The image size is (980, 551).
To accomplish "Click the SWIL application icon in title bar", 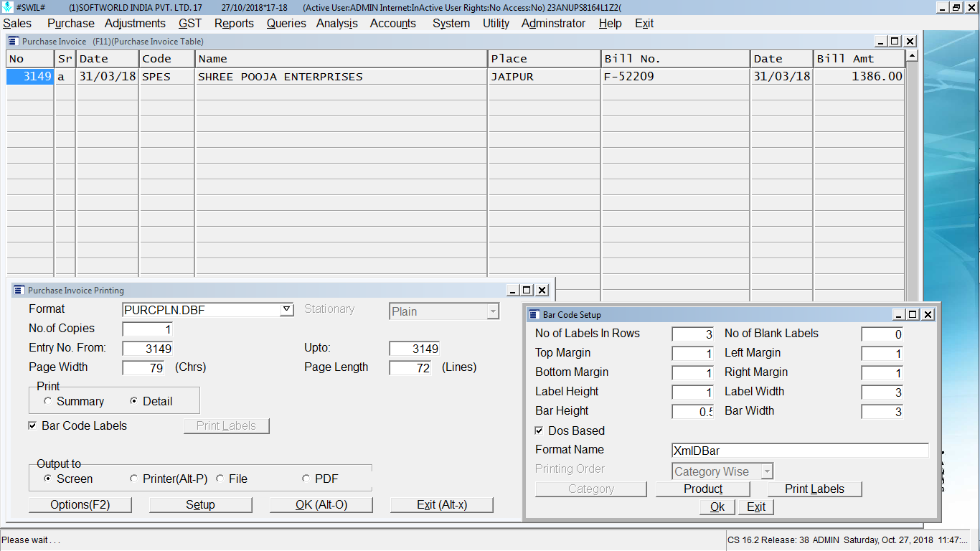I will pyautogui.click(x=7, y=7).
